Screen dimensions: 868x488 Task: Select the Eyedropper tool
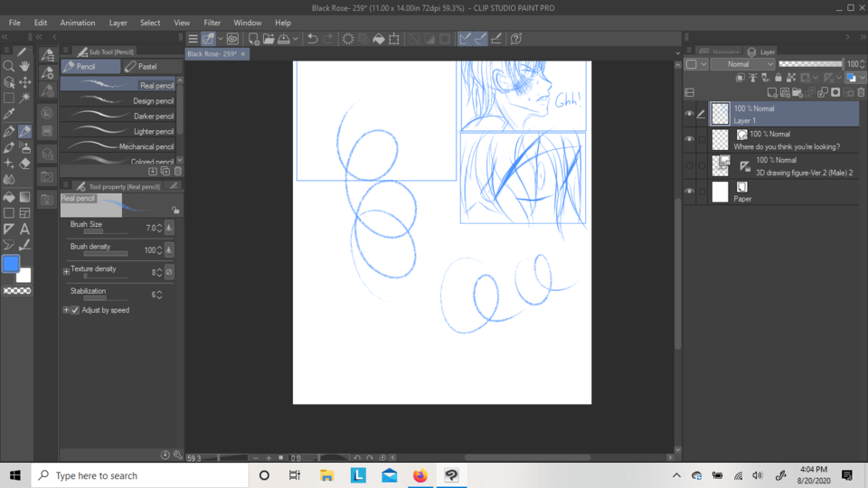pos(9,115)
